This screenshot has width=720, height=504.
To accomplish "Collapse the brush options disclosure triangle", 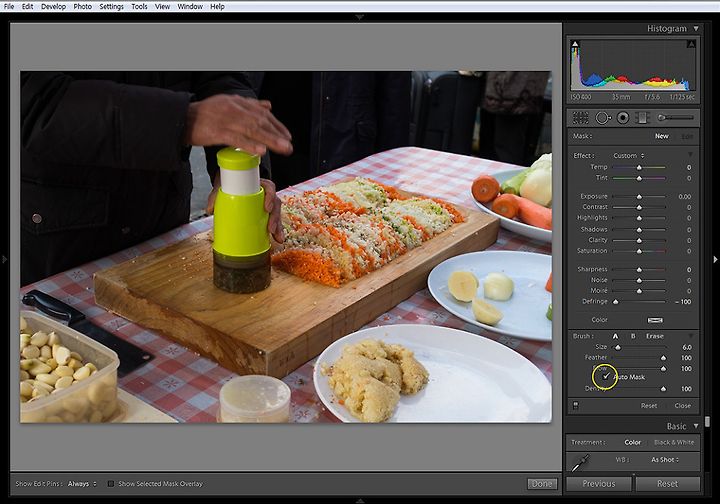I will click(x=690, y=336).
